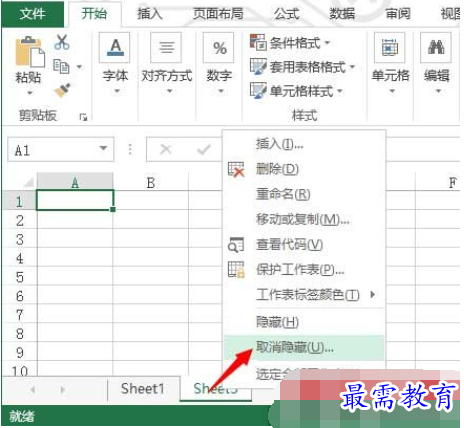The width and height of the screenshot is (464, 428).
Task: Click the Cut scissors icon
Action: 62,42
